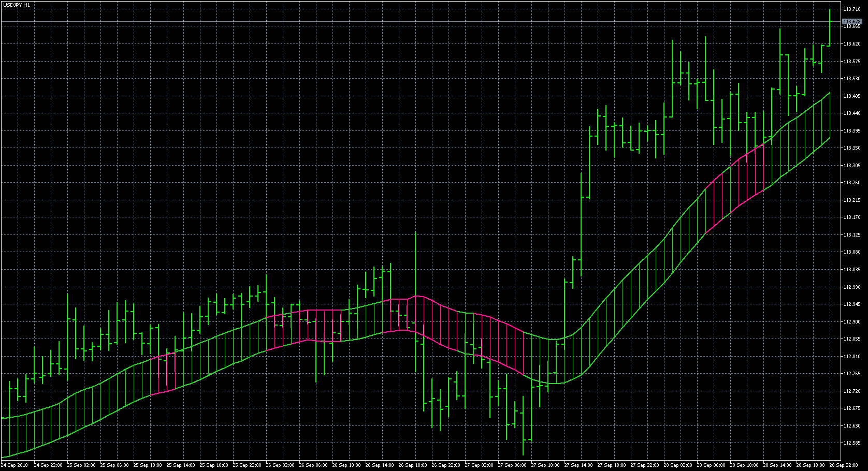
Task: Pick the 27 Sep 06:00 time label
Action: (x=512, y=465)
